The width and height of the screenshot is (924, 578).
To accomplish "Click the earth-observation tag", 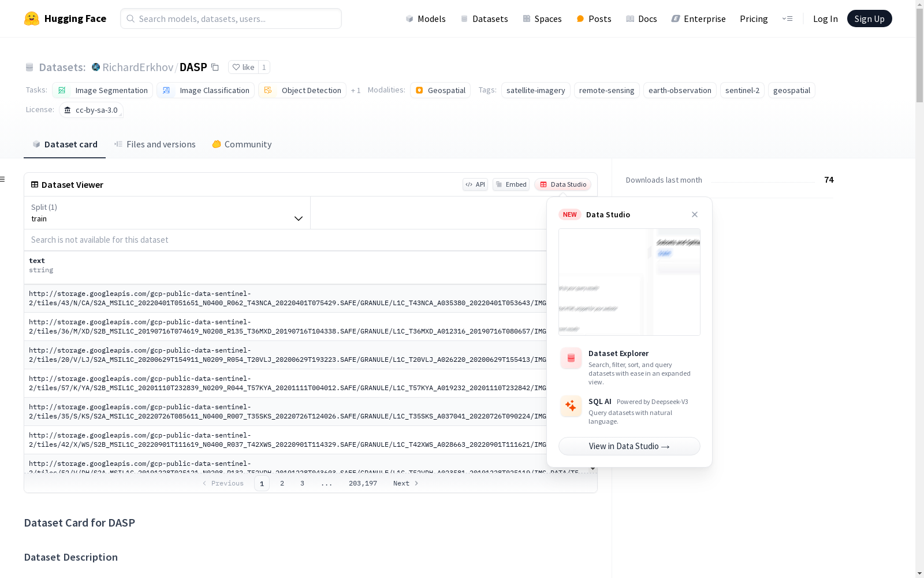I will [680, 90].
